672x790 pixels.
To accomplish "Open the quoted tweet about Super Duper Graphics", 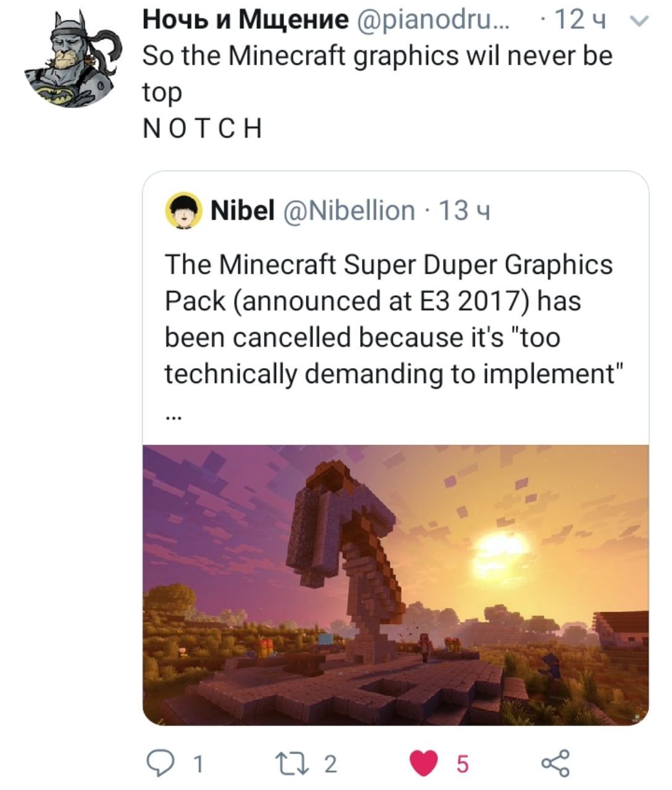I will click(395, 448).
